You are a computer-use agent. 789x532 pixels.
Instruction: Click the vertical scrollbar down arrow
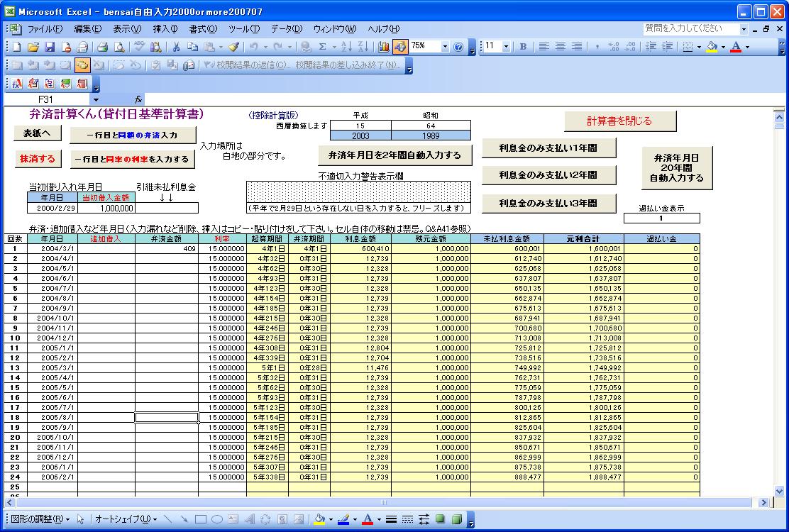[x=779, y=492]
